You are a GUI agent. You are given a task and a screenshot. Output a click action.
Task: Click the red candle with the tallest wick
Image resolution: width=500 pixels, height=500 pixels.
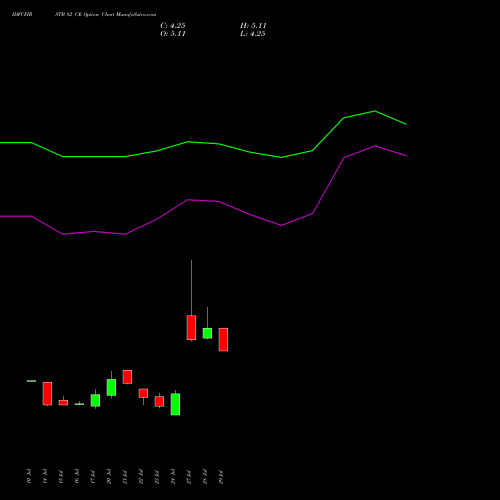pyautogui.click(x=191, y=327)
